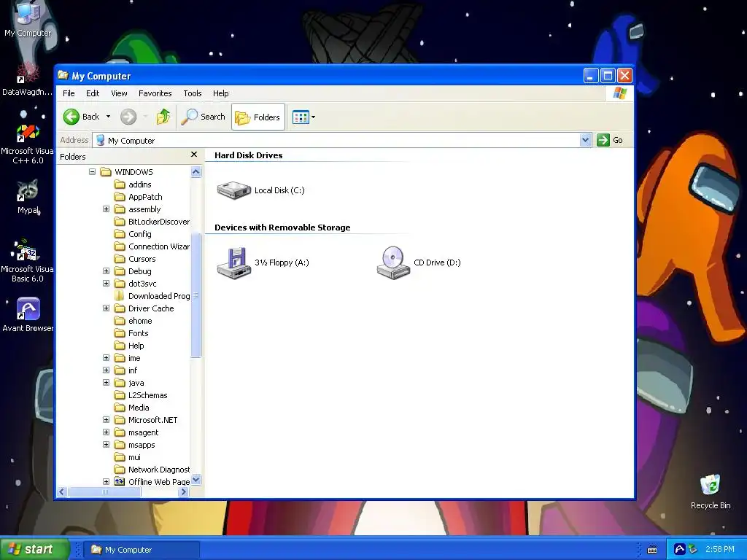
Task: Open the Help menu
Action: click(x=220, y=93)
